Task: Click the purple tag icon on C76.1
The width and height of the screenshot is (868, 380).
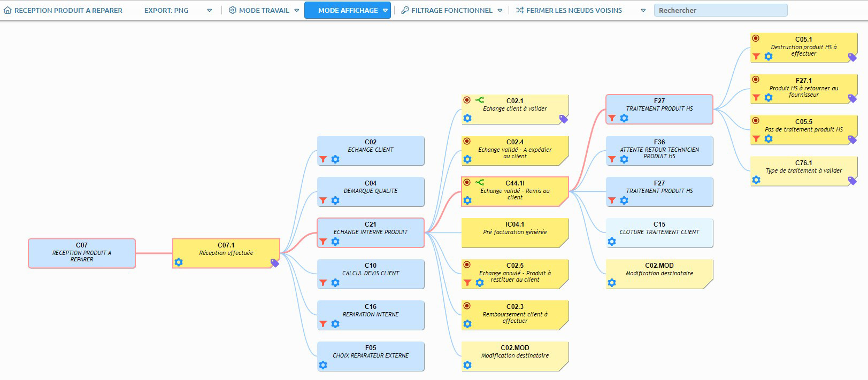Action: pyautogui.click(x=852, y=181)
